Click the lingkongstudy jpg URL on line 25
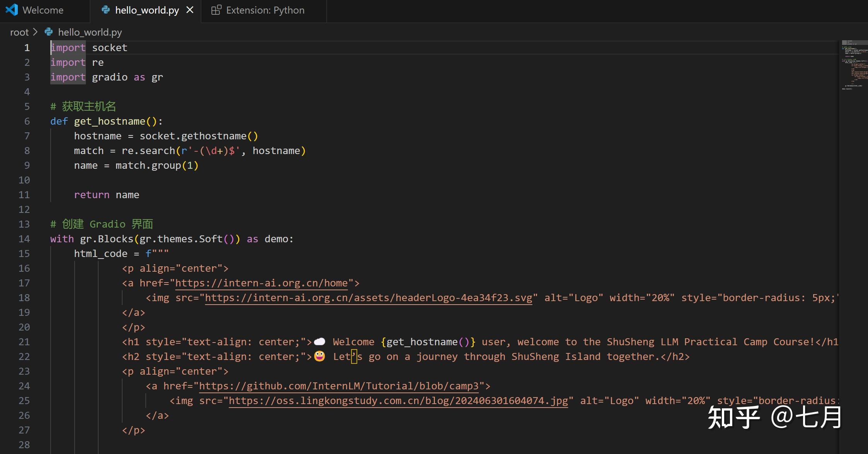868x454 pixels. 398,401
